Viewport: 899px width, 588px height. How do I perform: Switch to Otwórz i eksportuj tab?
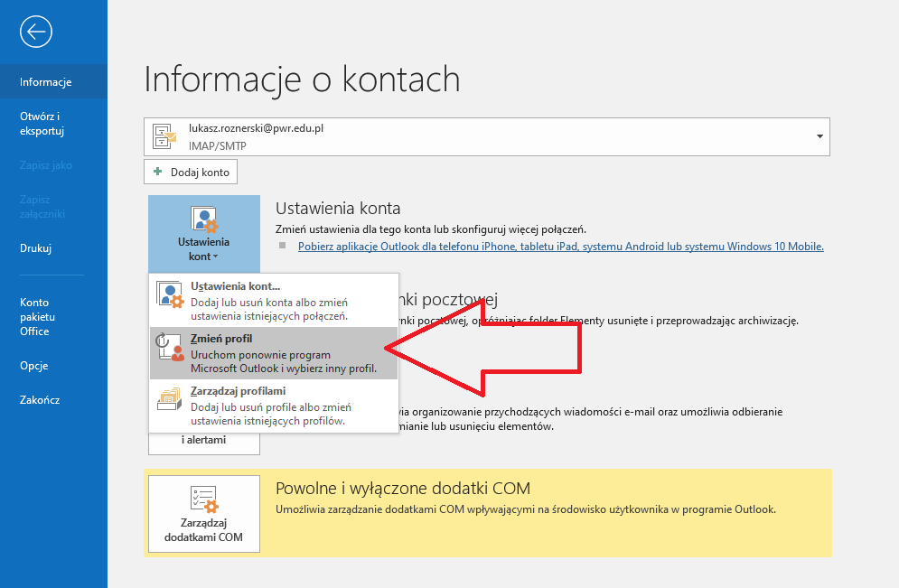[42, 124]
